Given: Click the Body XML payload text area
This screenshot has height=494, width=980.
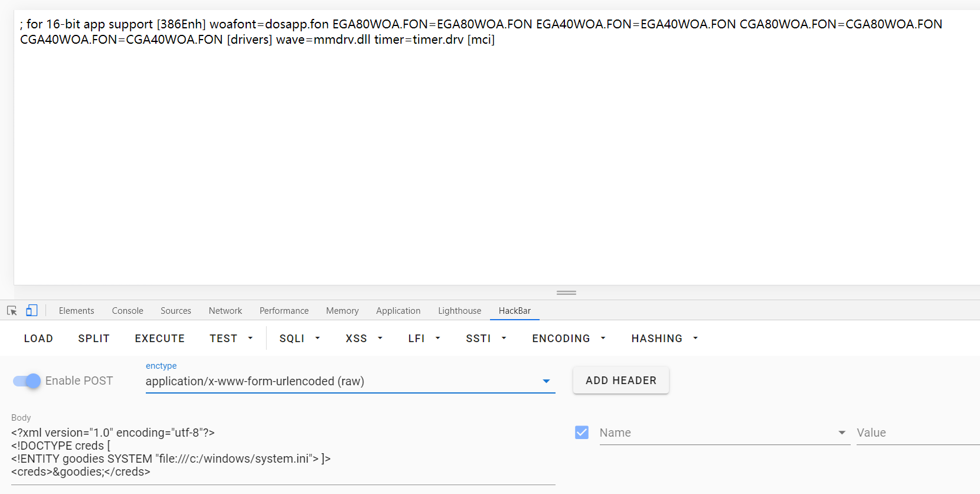Looking at the screenshot, I should [x=283, y=452].
